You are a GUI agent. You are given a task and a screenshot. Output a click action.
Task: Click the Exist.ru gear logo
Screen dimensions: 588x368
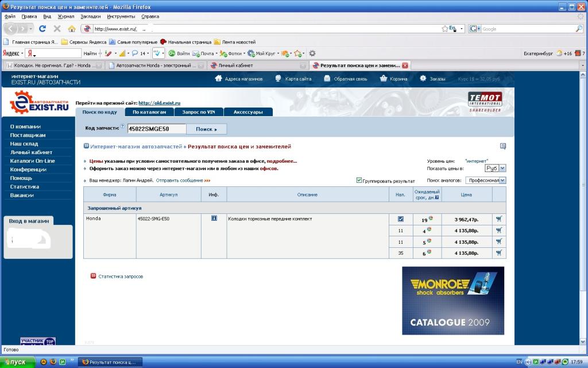[40, 102]
